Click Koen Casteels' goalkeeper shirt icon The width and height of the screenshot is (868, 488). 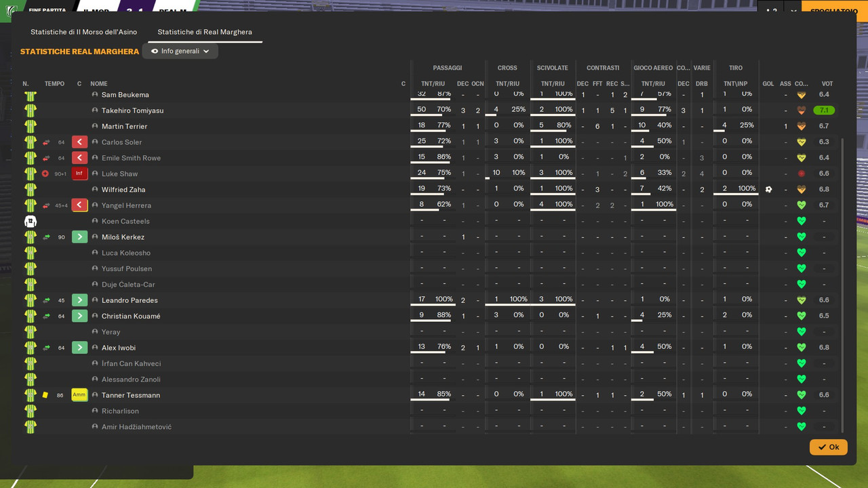[31, 221]
